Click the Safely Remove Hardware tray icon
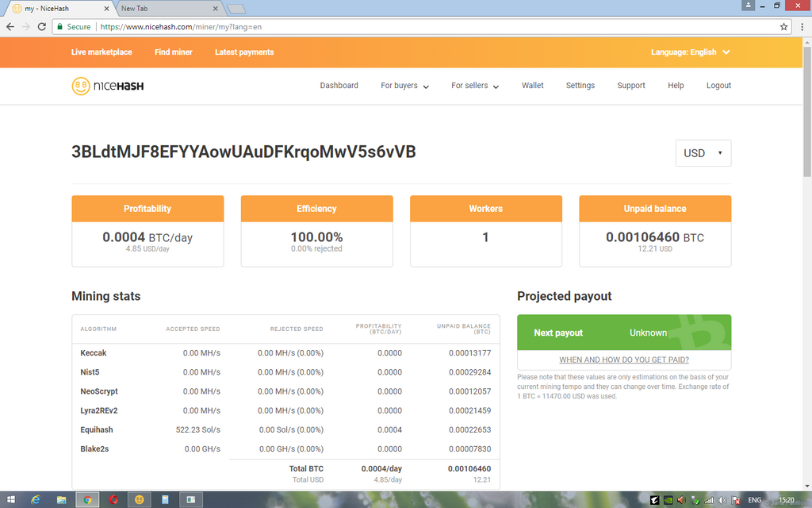This screenshot has height=508, width=812. tap(695, 500)
